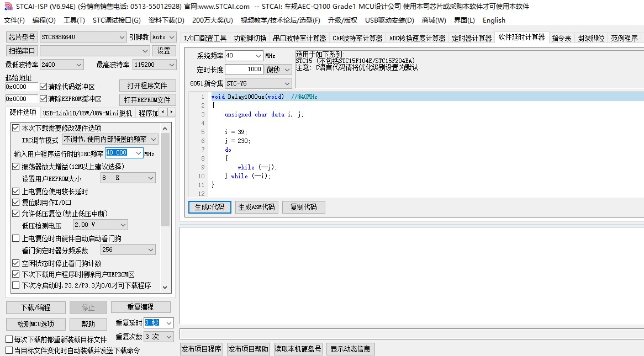This screenshot has width=644, height=356.
Task: Open 编程(O) menu
Action: point(44,20)
